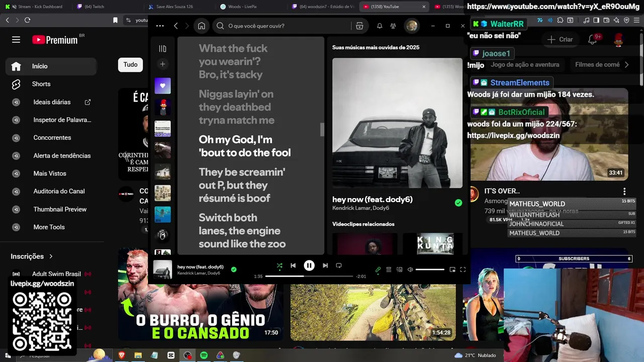Open YouTube hamburger guide menu
This screenshot has height=362, width=644.
tap(16, 40)
